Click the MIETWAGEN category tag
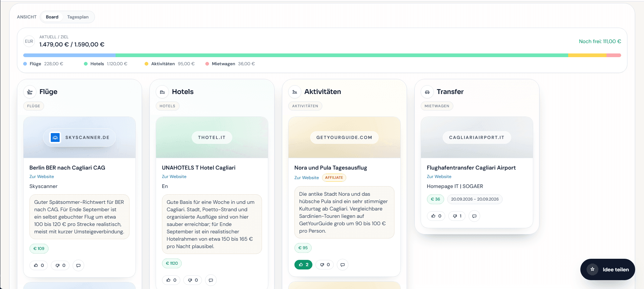This screenshot has width=644, height=289. click(437, 106)
